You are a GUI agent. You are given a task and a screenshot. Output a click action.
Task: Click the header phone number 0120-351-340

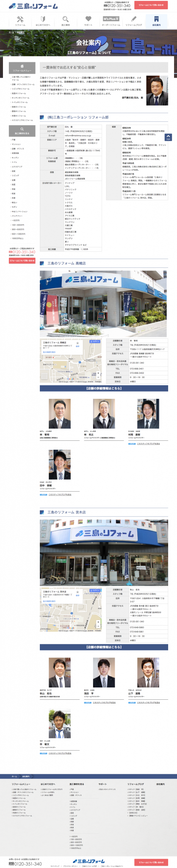[x=117, y=6]
